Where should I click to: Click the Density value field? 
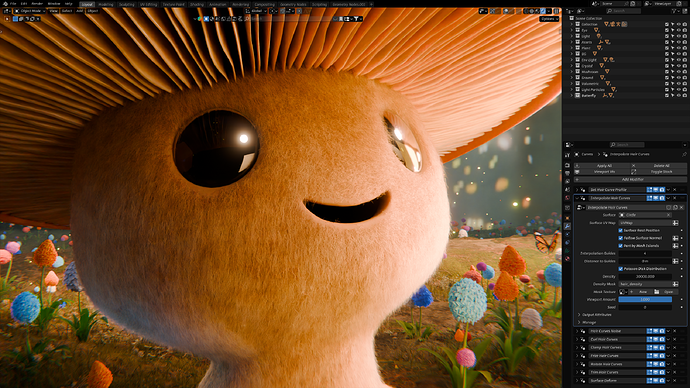(x=645, y=277)
